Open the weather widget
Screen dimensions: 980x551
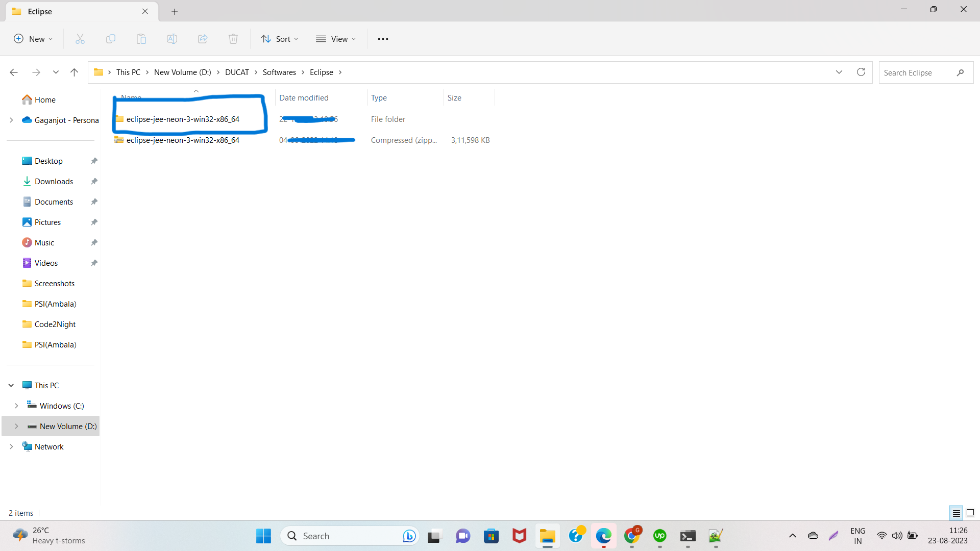click(x=50, y=536)
